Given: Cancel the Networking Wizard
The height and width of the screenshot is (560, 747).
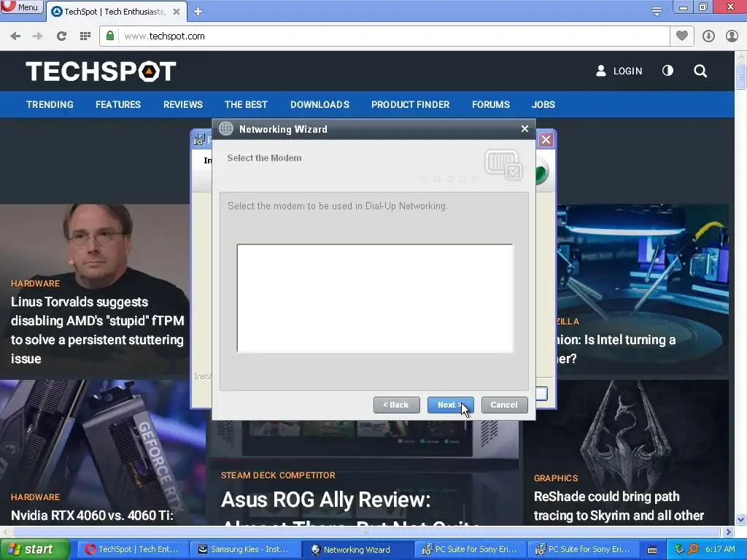Looking at the screenshot, I should (504, 405).
